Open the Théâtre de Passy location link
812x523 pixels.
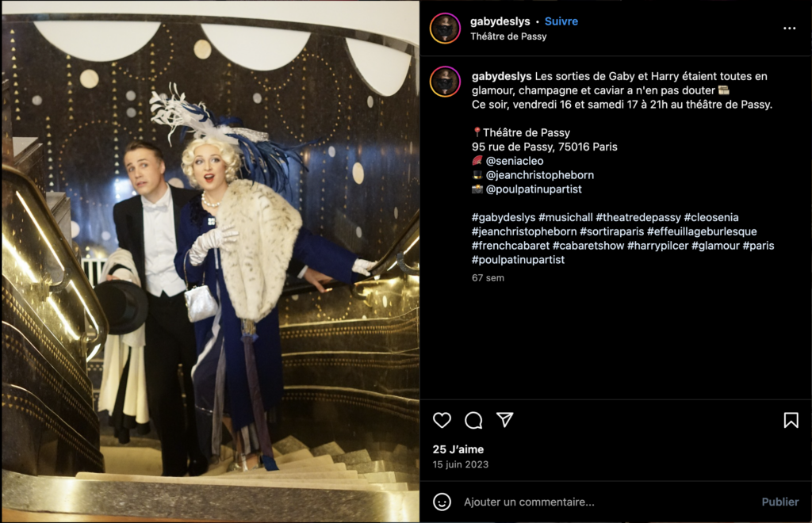[508, 36]
